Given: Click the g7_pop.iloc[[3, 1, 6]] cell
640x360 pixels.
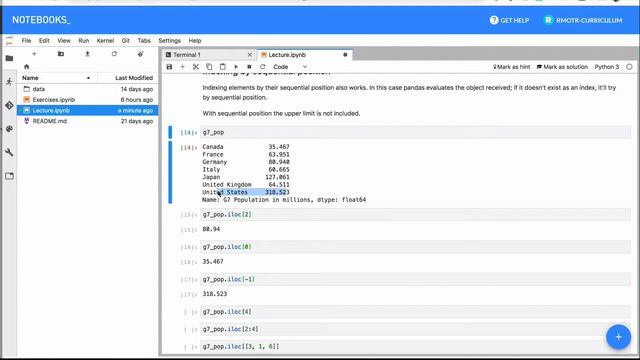Looking at the screenshot, I should (x=415, y=346).
